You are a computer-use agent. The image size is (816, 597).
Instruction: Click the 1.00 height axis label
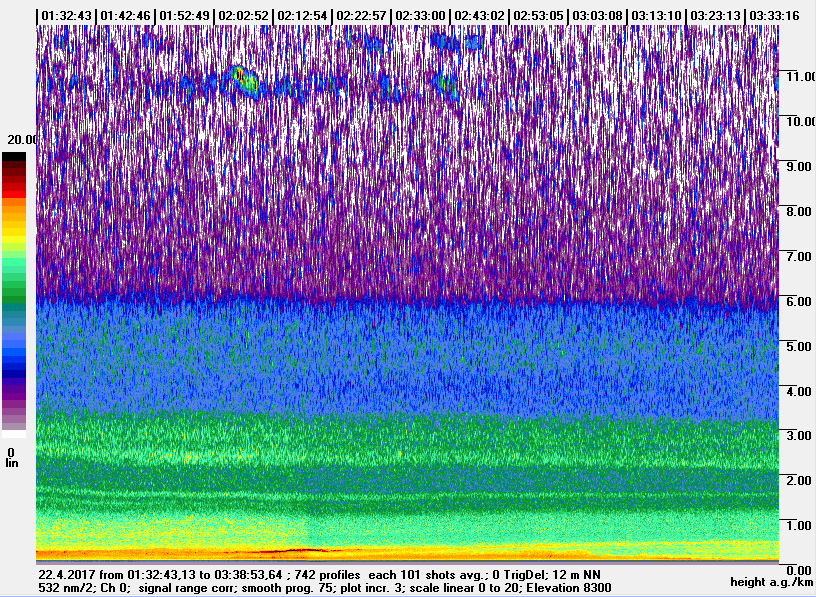click(x=801, y=525)
